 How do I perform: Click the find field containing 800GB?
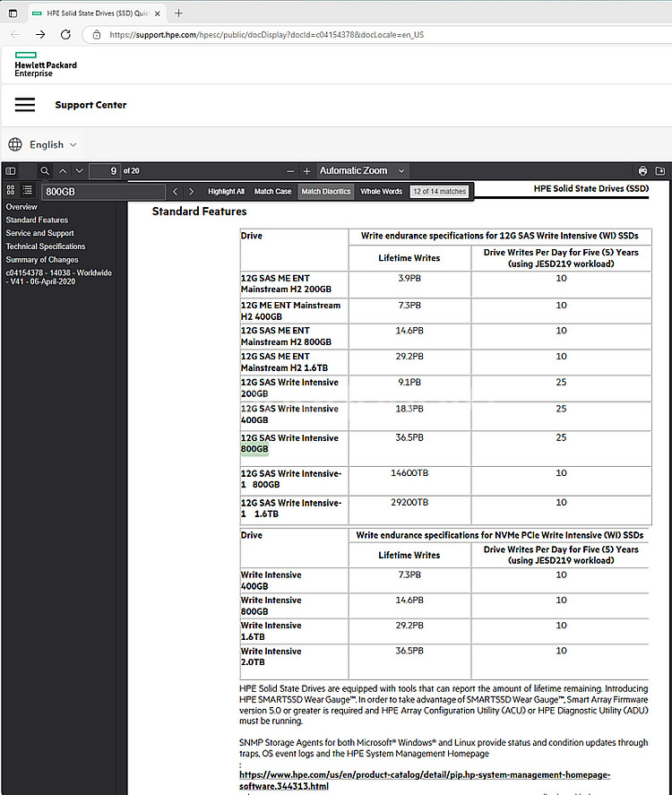[x=103, y=192]
